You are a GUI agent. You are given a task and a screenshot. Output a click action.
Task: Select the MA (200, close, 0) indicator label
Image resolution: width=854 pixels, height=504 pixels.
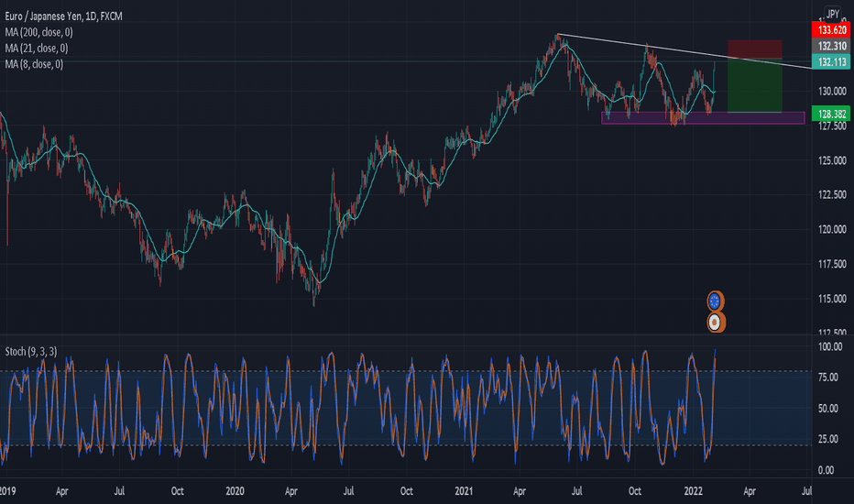tap(38, 32)
